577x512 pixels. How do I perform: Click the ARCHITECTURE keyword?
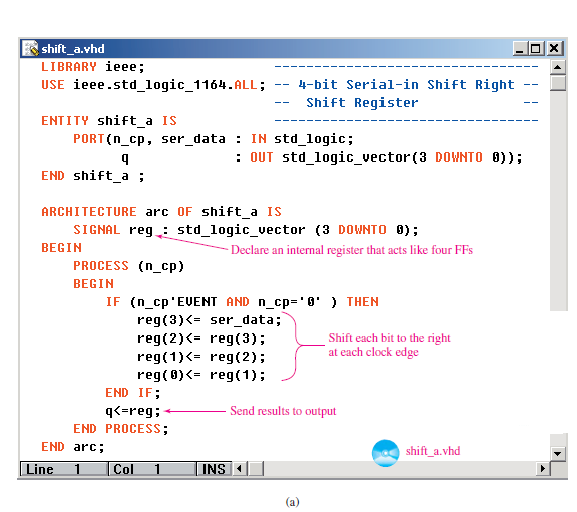[89, 212]
